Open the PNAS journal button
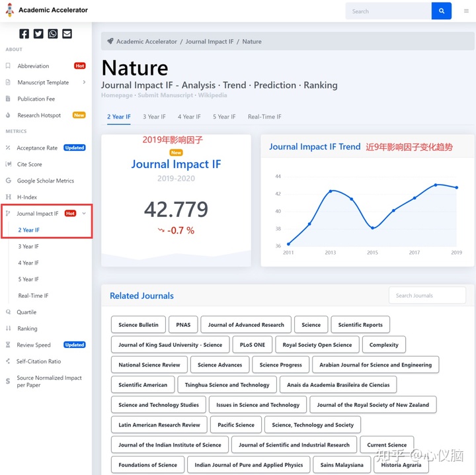The image size is (476, 475). (x=183, y=325)
